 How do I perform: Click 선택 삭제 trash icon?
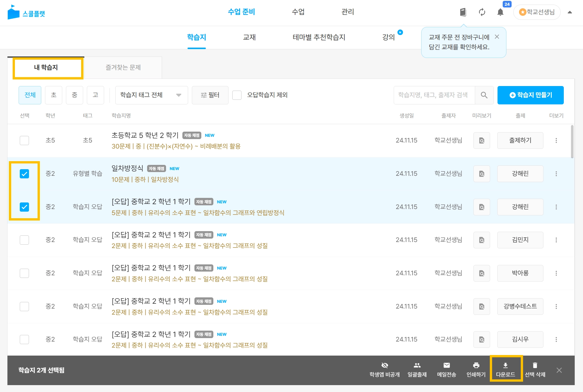tap(535, 365)
